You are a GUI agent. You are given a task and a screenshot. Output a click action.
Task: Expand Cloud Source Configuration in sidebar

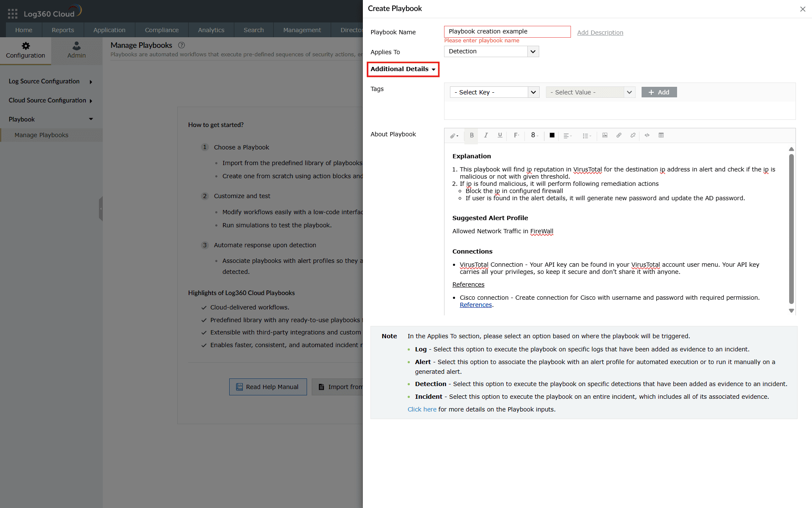(51, 100)
